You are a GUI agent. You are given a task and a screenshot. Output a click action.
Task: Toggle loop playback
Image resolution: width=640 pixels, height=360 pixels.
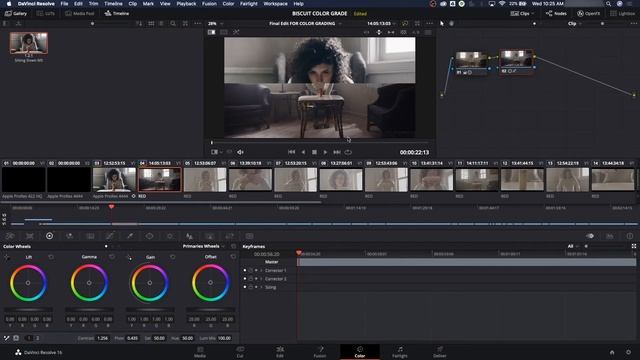(348, 152)
